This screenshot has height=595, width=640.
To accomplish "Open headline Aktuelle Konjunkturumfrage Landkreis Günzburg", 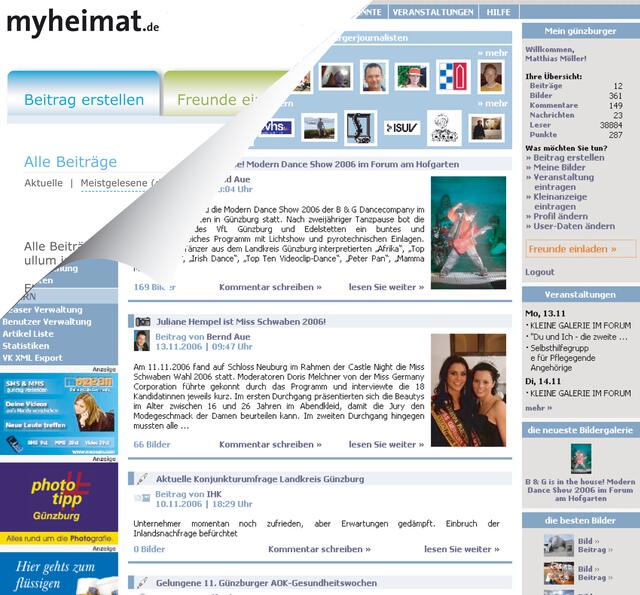I will click(x=260, y=479).
